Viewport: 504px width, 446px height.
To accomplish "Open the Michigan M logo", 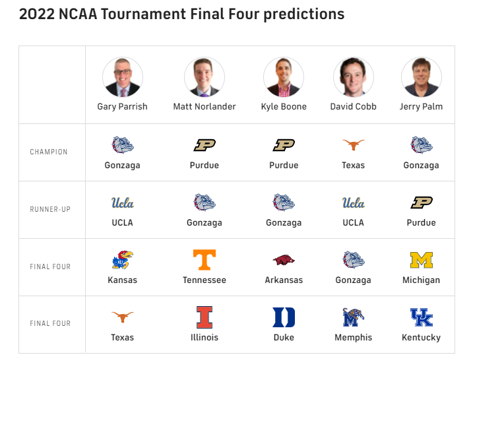I will point(421,260).
